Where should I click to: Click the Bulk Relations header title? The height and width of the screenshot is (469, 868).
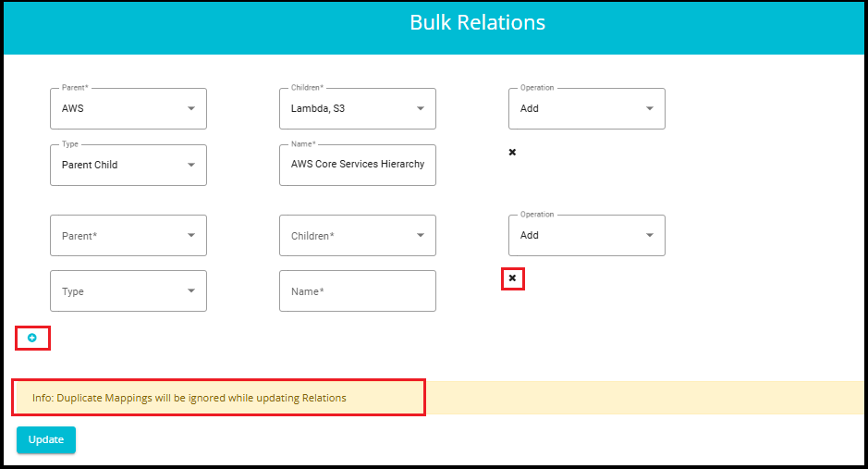pos(477,23)
